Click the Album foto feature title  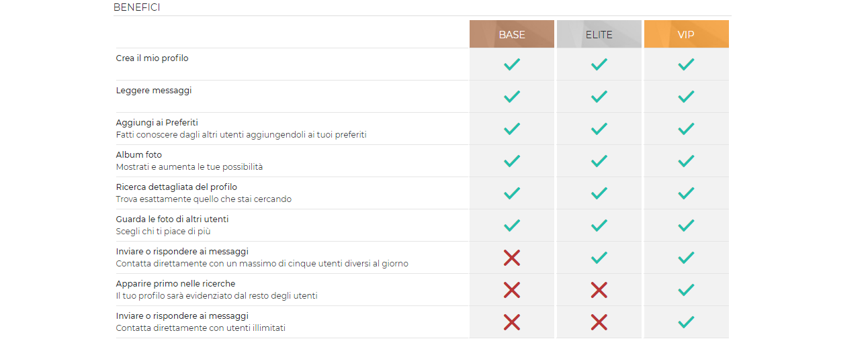pos(139,155)
